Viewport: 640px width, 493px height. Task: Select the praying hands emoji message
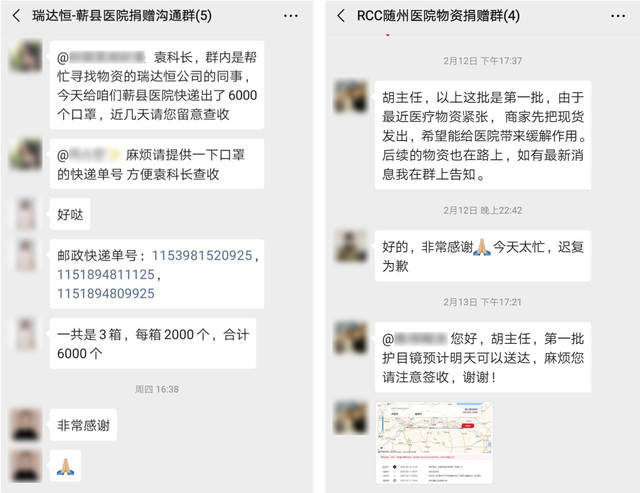[65, 466]
